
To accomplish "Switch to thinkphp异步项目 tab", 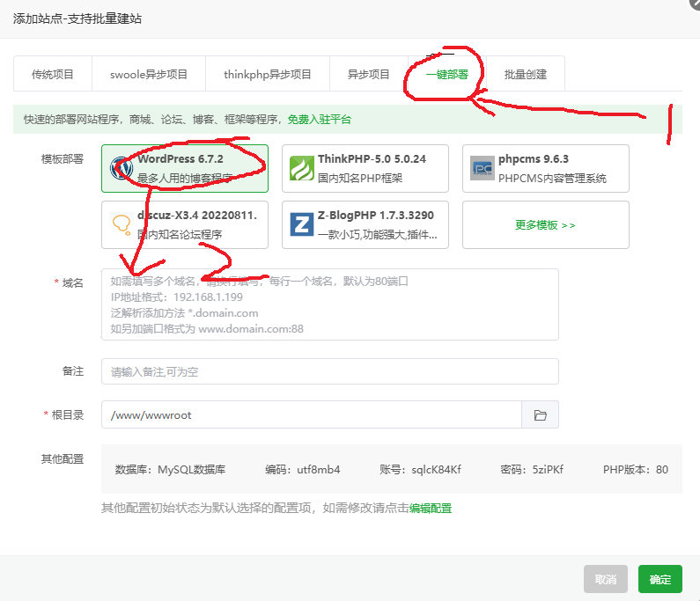I will (268, 74).
